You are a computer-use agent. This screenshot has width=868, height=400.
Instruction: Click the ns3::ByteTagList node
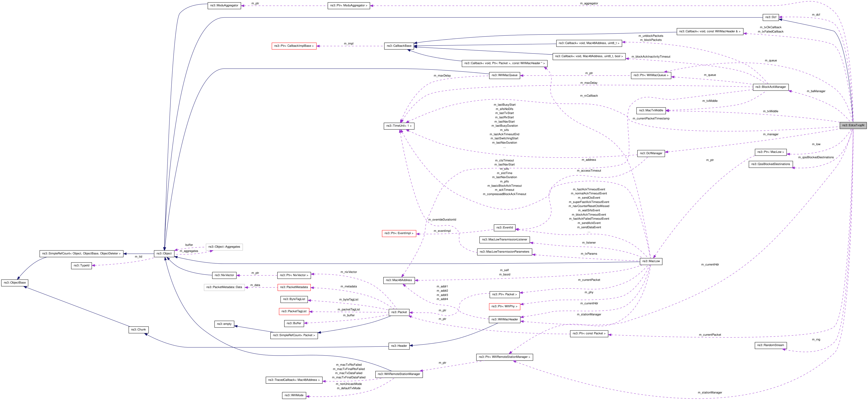(x=294, y=299)
